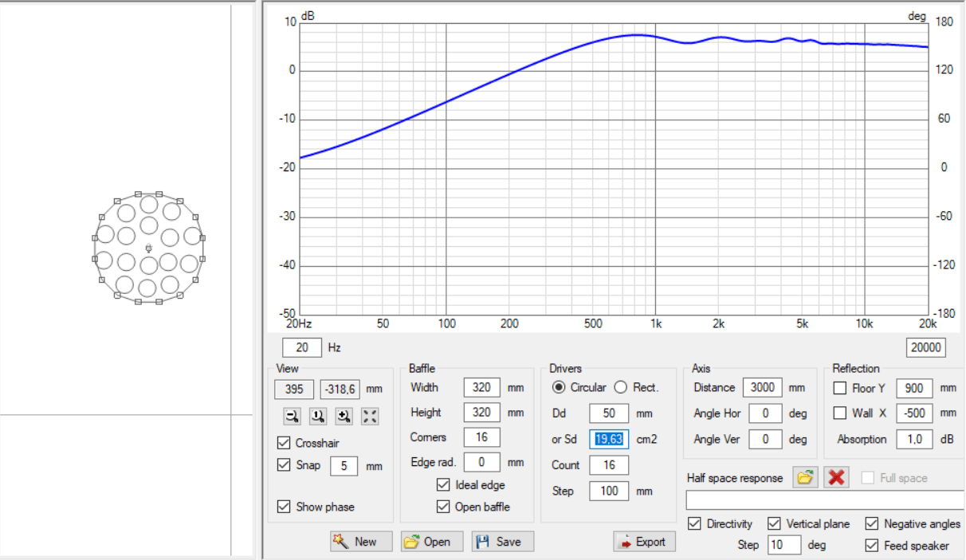Viewport: 966px width, 560px height.
Task: Uncheck the Show phase checkbox
Action: click(284, 507)
